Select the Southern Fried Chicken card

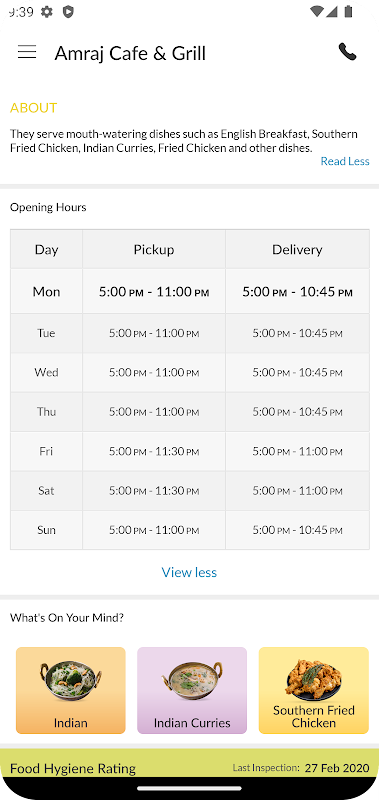pos(314,690)
